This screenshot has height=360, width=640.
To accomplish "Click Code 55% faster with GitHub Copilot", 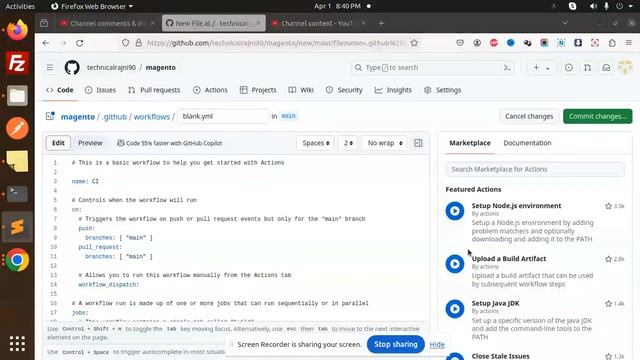I will (x=170, y=143).
